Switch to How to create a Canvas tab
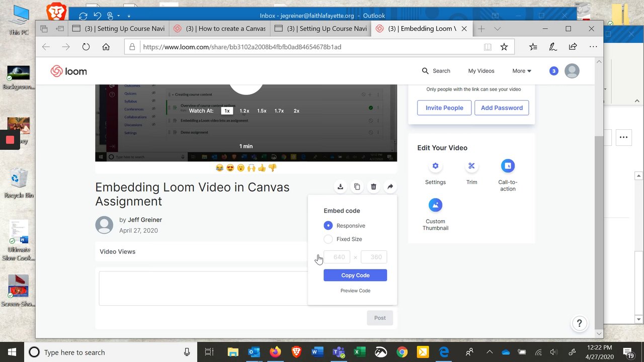This screenshot has height=362, width=644. 220,29
